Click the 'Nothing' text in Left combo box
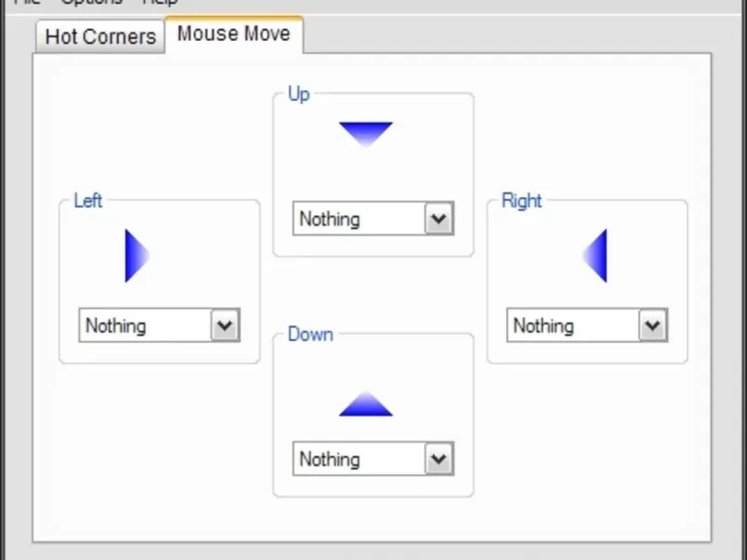Screen dimensions: 747x560 coord(116,326)
